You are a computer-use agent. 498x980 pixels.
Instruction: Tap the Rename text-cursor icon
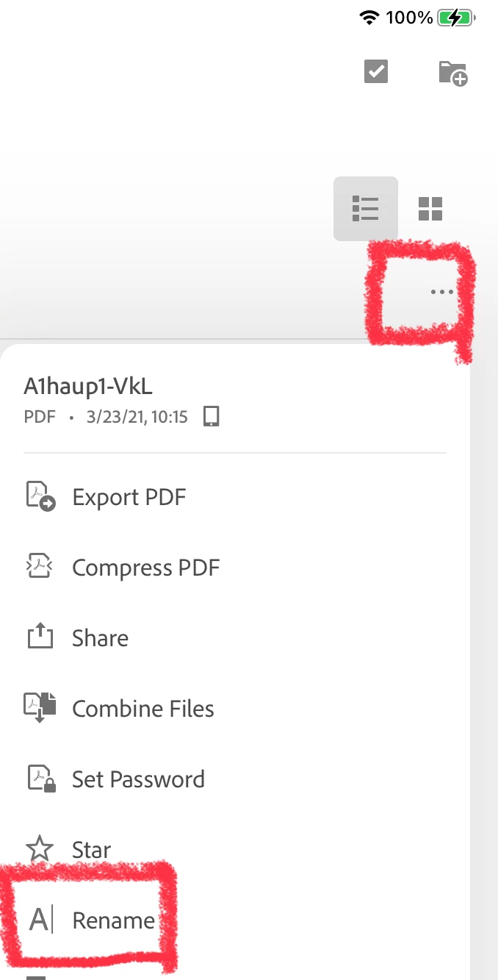(x=40, y=920)
